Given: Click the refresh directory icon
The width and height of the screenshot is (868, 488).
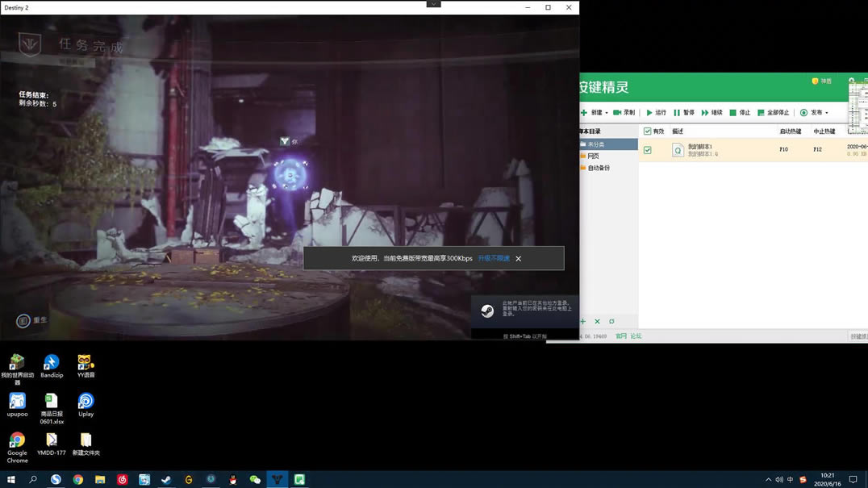Looking at the screenshot, I should [611, 321].
